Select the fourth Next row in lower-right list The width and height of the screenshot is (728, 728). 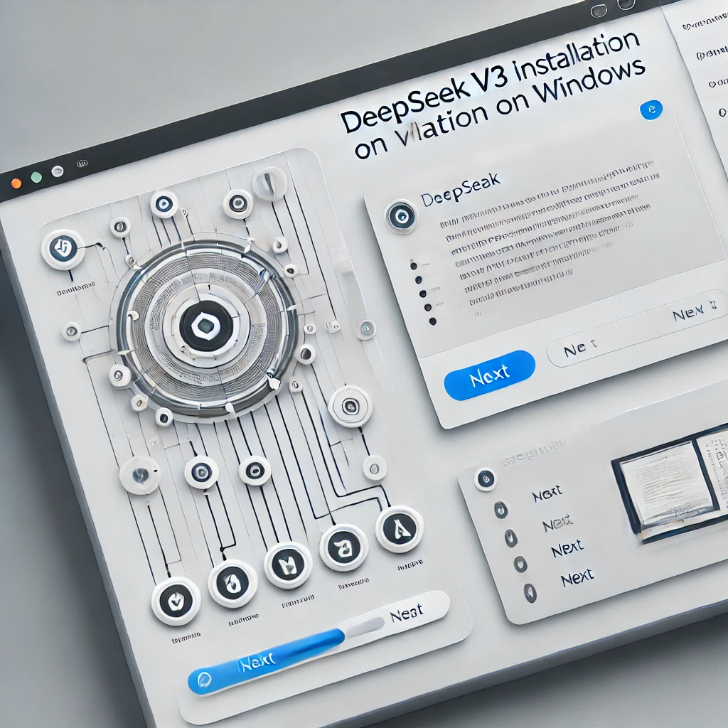point(577,578)
